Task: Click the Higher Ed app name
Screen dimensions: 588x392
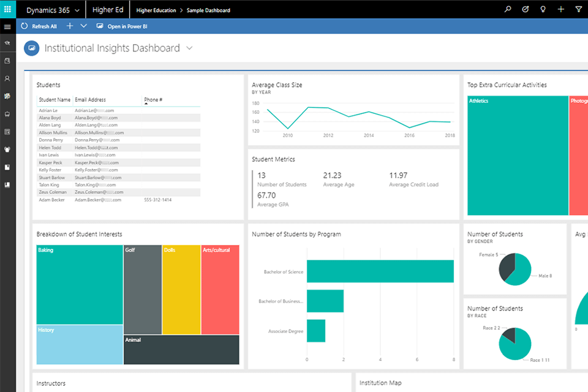Action: [x=107, y=10]
